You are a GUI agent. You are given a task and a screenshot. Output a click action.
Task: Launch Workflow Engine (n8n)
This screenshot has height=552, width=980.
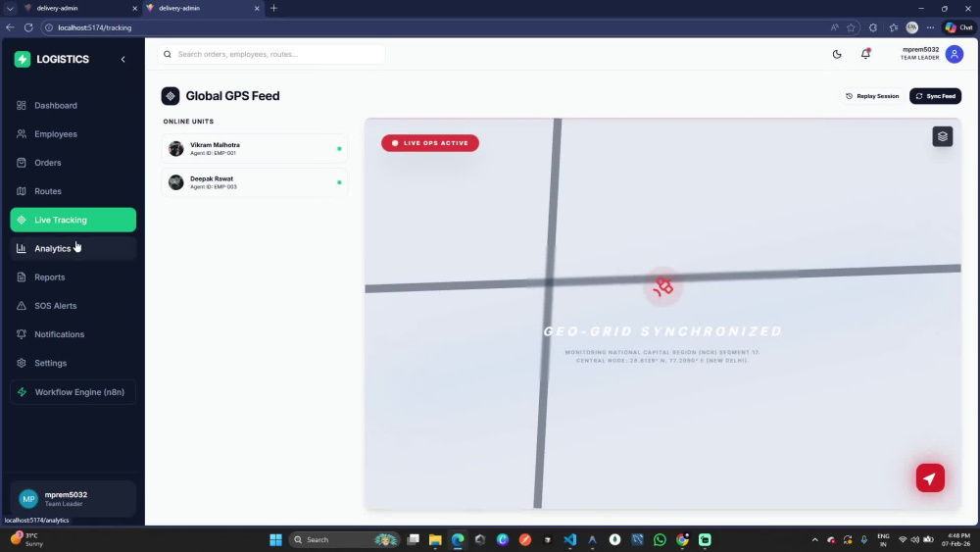[73, 392]
